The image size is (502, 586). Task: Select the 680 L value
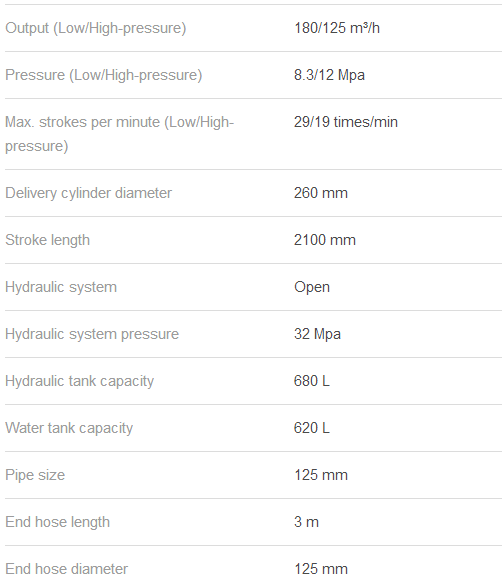point(312,381)
